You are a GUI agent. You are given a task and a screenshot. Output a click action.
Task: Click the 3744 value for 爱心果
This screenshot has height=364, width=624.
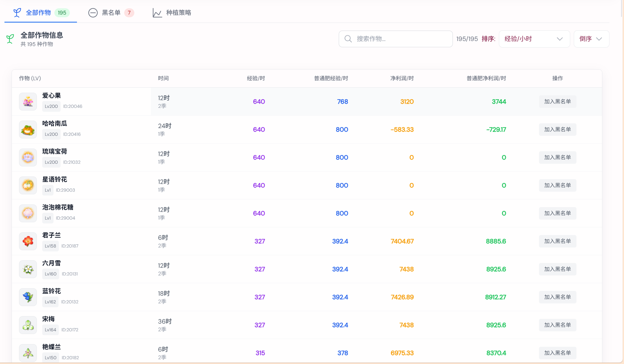(499, 102)
